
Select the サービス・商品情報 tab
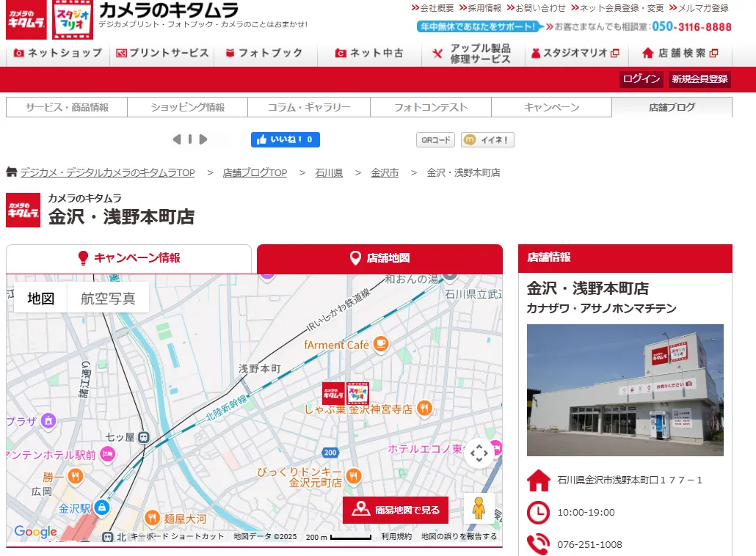pos(67,107)
